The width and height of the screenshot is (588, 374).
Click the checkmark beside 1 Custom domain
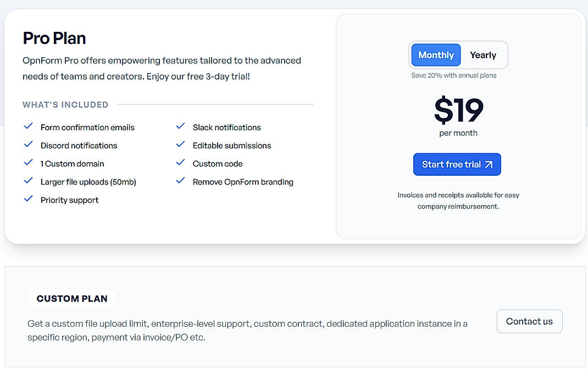pos(29,163)
